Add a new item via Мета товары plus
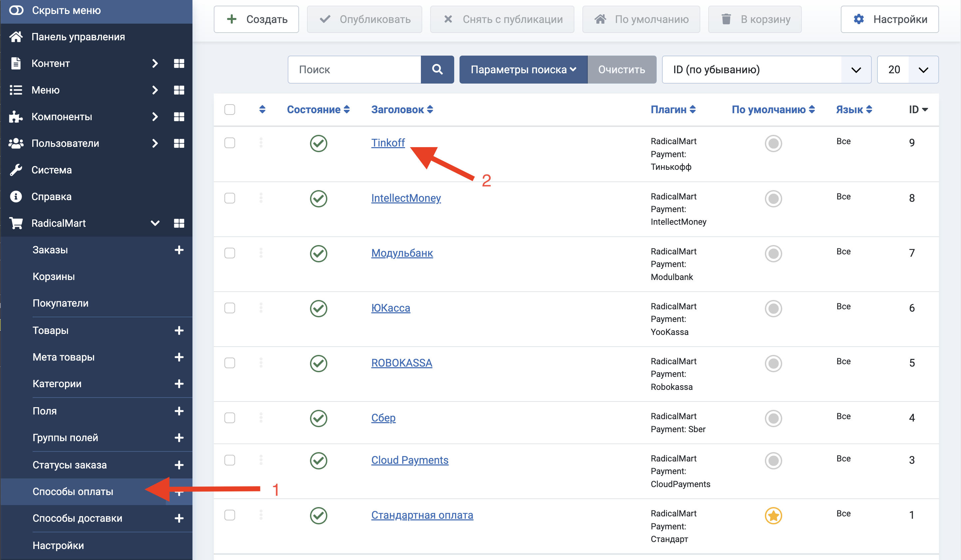The height and width of the screenshot is (560, 961). coord(179,357)
